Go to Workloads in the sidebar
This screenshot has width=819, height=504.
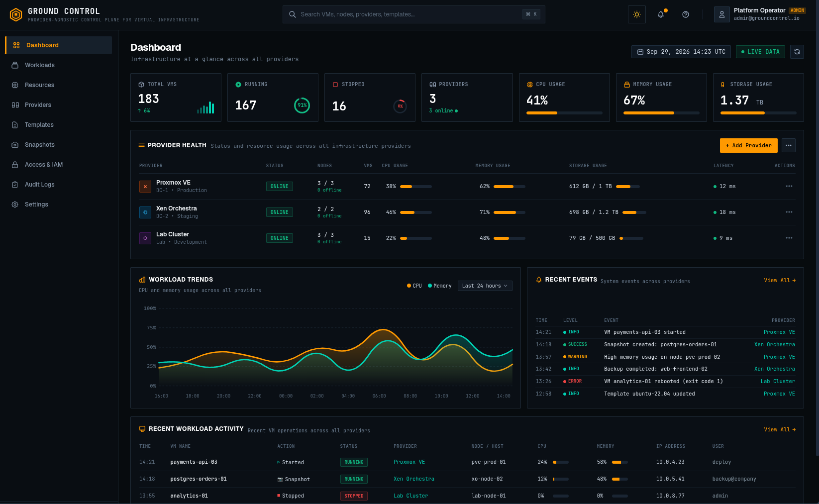(x=59, y=65)
